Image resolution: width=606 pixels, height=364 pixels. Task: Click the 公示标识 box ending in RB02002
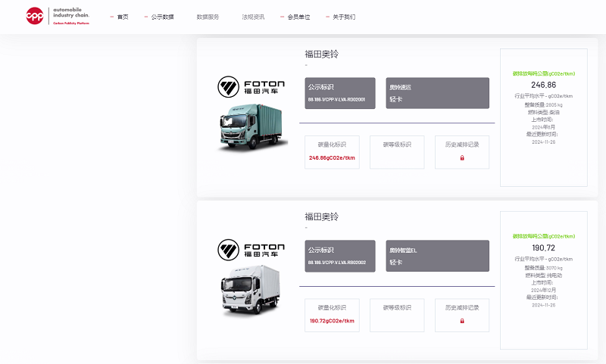(340, 256)
